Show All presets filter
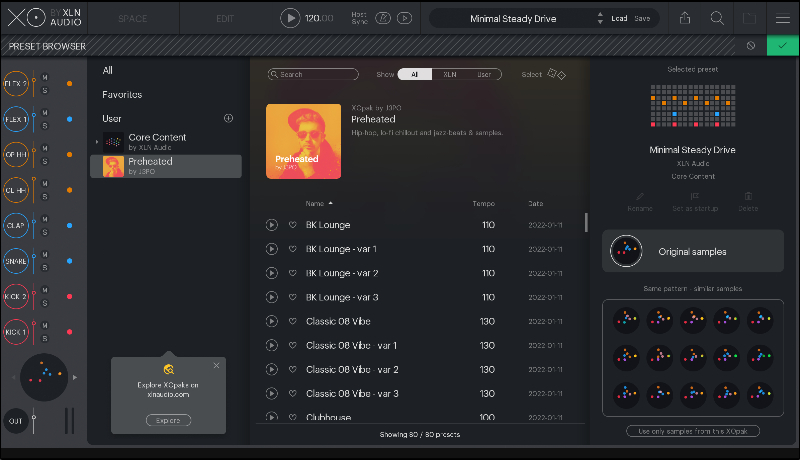Screen dimensions: 800x460 415,74
